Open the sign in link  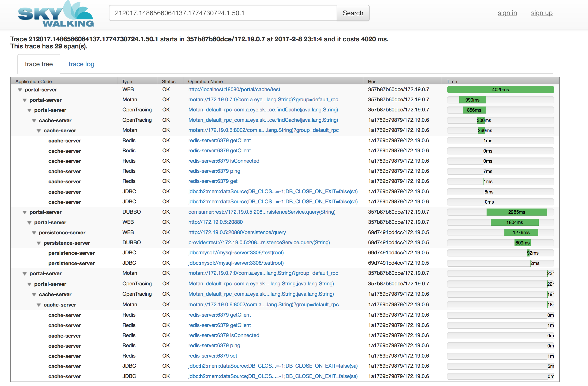point(507,13)
